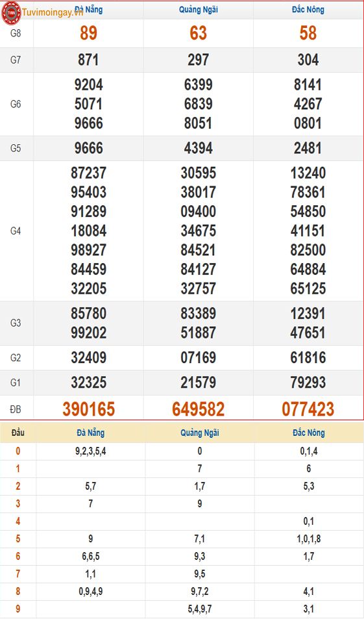Click the G3 prize row label
Image resolution: width=364 pixels, height=619 pixels.
(x=16, y=323)
